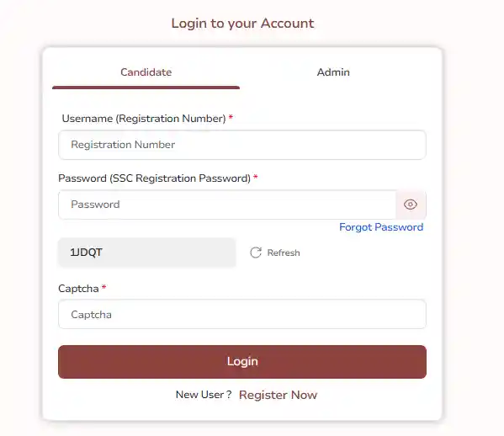
Task: Open the Register Now link
Action: click(x=278, y=395)
